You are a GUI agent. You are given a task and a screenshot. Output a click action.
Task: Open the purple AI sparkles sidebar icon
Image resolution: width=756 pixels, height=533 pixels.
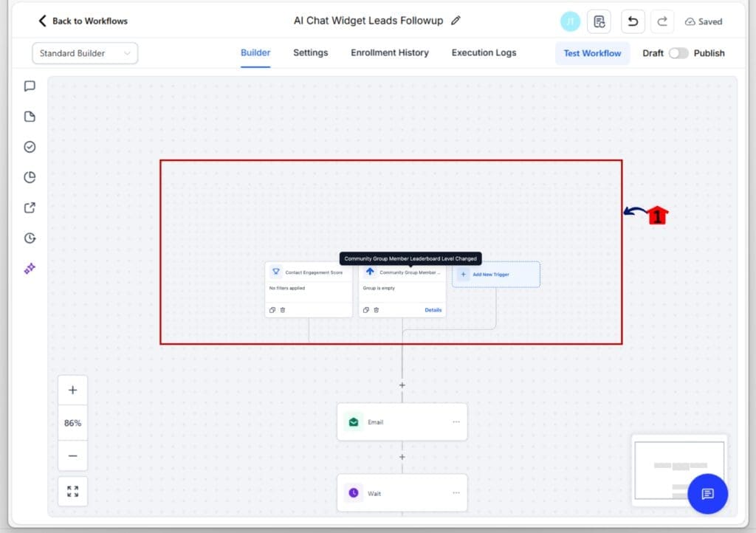click(30, 268)
